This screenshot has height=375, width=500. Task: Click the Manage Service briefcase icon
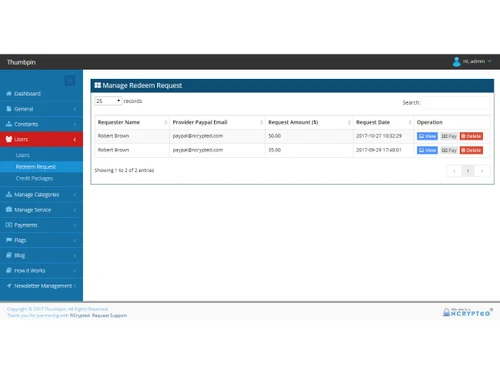pos(9,209)
